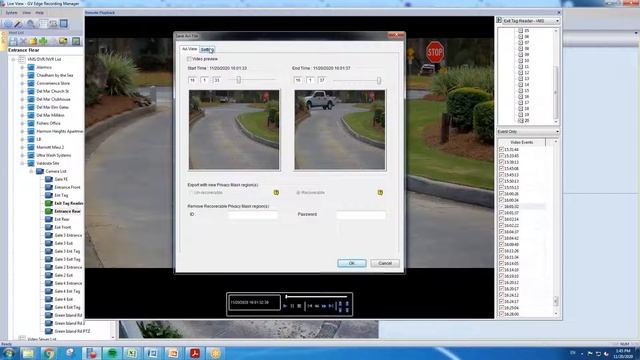Click the Start Time hour field

click(193, 80)
